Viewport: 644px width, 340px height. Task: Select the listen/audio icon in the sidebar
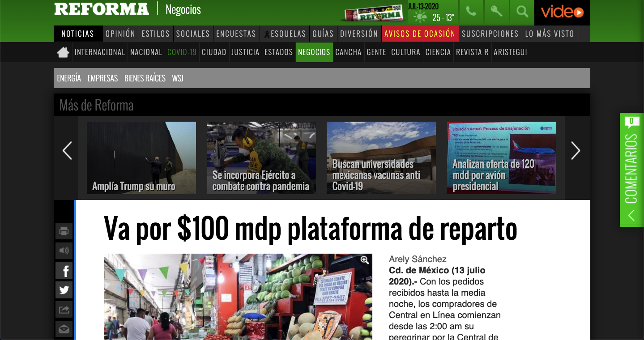click(x=64, y=251)
